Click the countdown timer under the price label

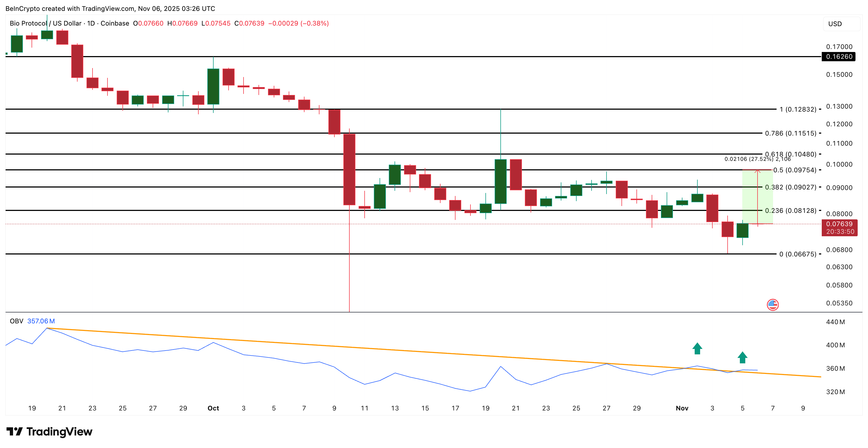pos(840,231)
